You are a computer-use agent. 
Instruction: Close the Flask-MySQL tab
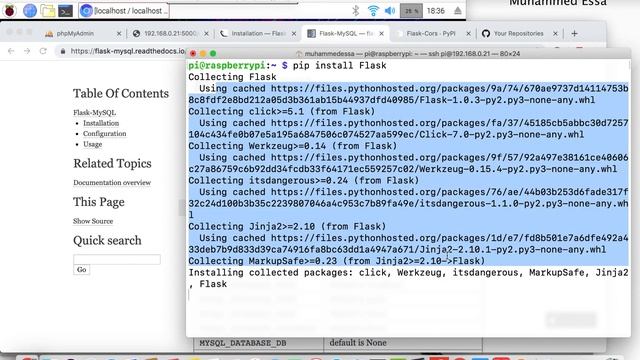coord(381,33)
